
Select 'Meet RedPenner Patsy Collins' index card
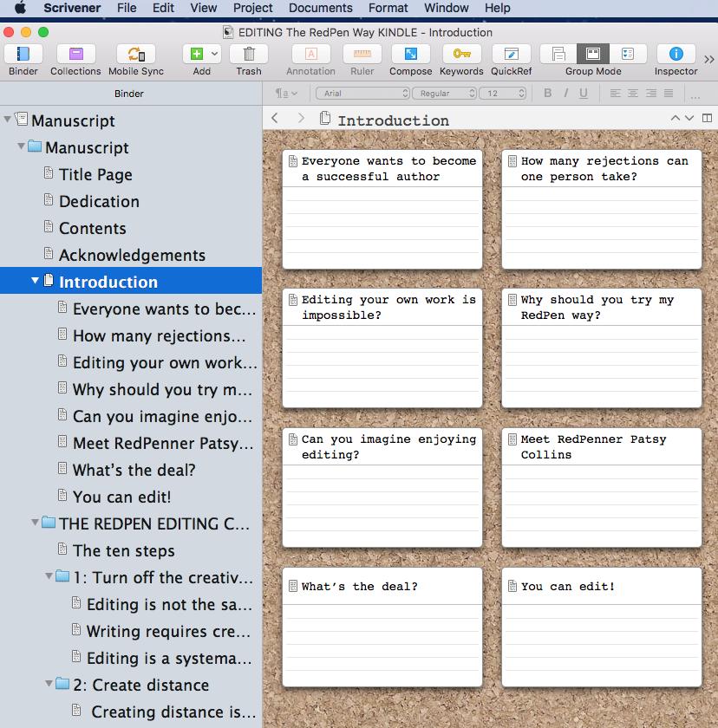602,487
